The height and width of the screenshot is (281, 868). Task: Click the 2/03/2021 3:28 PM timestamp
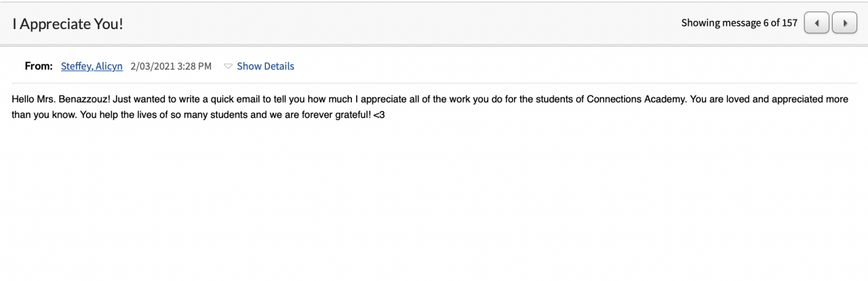[x=171, y=66]
